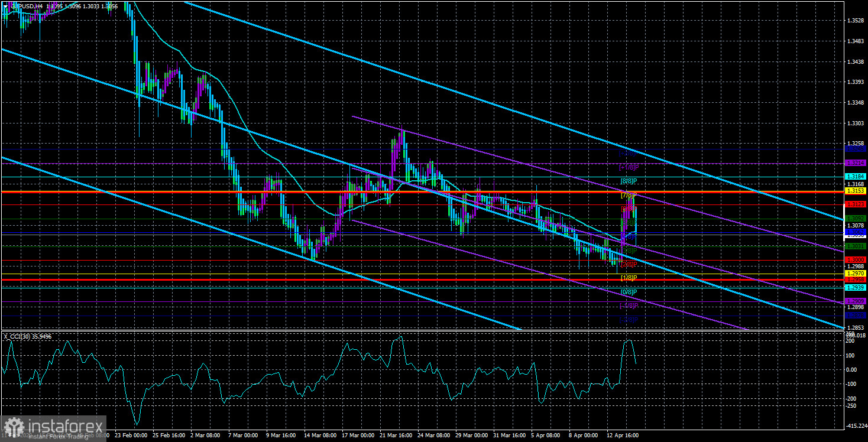868x442 pixels.
Task: Click the 1.2898 price axis value
Action: tap(856, 307)
